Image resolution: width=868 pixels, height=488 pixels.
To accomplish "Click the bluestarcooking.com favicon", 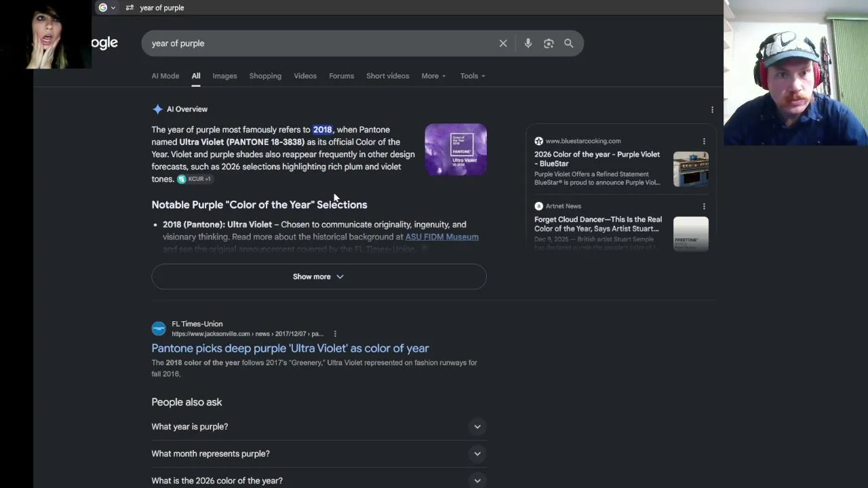I will (538, 141).
